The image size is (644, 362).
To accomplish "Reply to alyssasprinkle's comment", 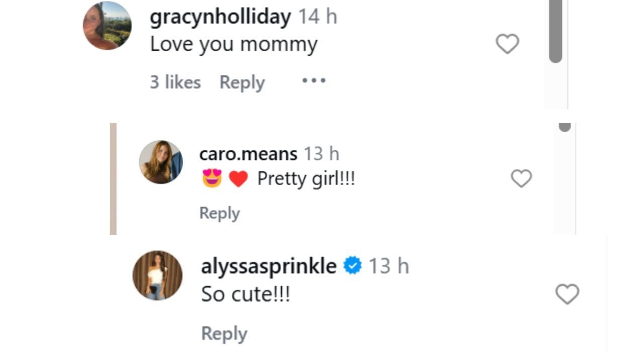I will click(x=224, y=333).
